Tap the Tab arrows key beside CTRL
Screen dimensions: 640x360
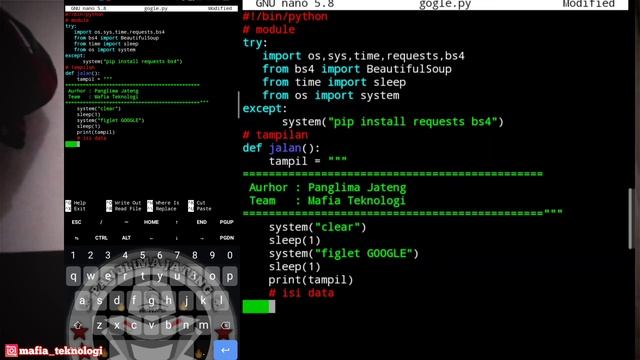pyautogui.click(x=76, y=238)
